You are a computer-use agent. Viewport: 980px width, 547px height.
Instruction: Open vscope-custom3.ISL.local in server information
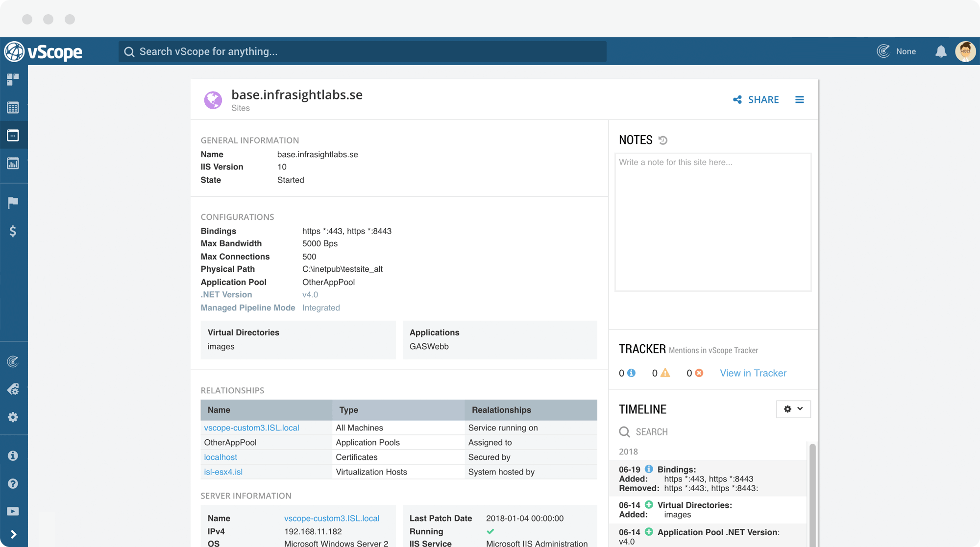332,518
